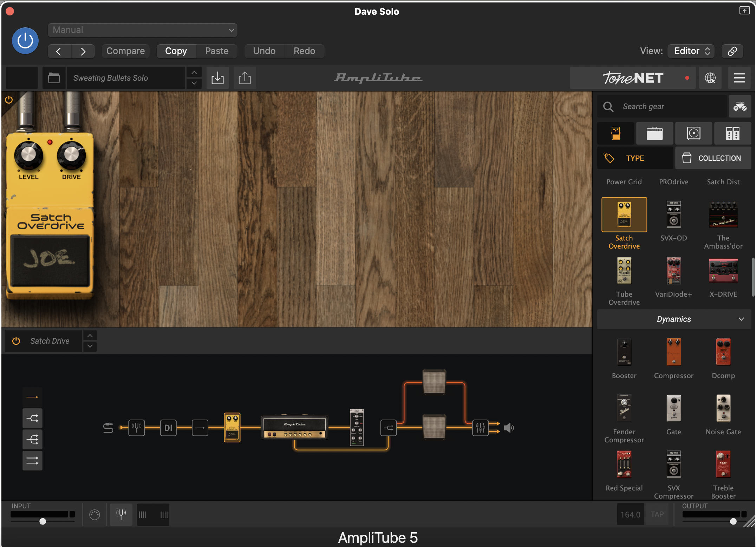The width and height of the screenshot is (756, 547).
Task: Click the globe web icon
Action: (710, 78)
